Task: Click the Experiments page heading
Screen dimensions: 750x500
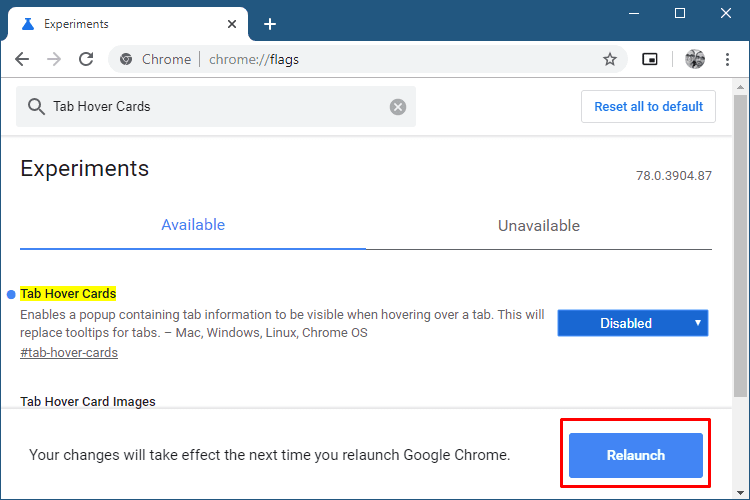Action: click(x=85, y=168)
